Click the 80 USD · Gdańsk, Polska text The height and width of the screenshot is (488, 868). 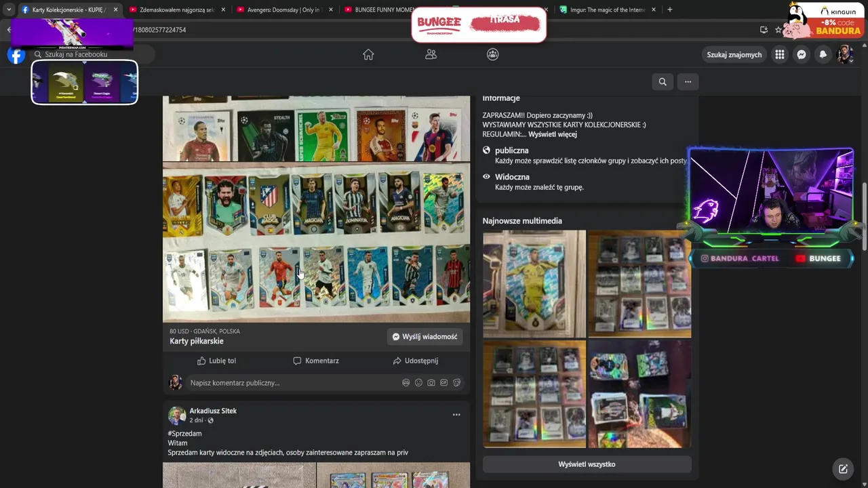[x=205, y=331]
